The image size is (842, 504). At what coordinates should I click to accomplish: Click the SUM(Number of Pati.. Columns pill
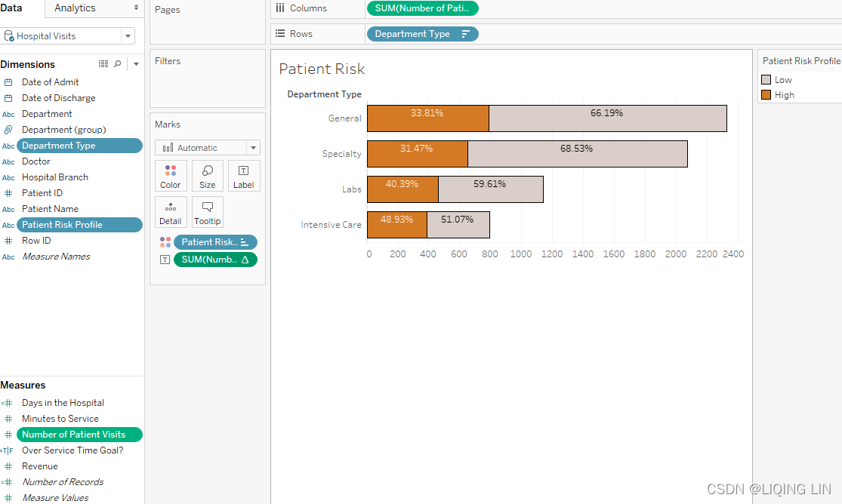pyautogui.click(x=422, y=8)
